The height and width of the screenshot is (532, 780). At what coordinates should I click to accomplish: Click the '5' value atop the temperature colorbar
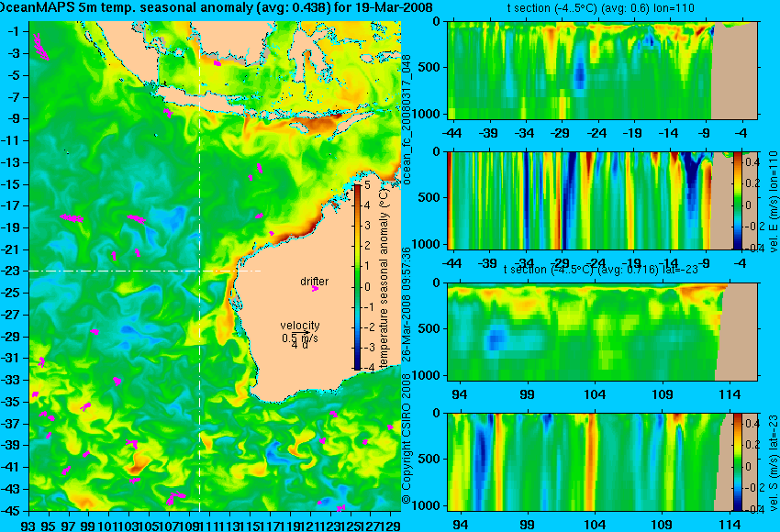click(367, 185)
